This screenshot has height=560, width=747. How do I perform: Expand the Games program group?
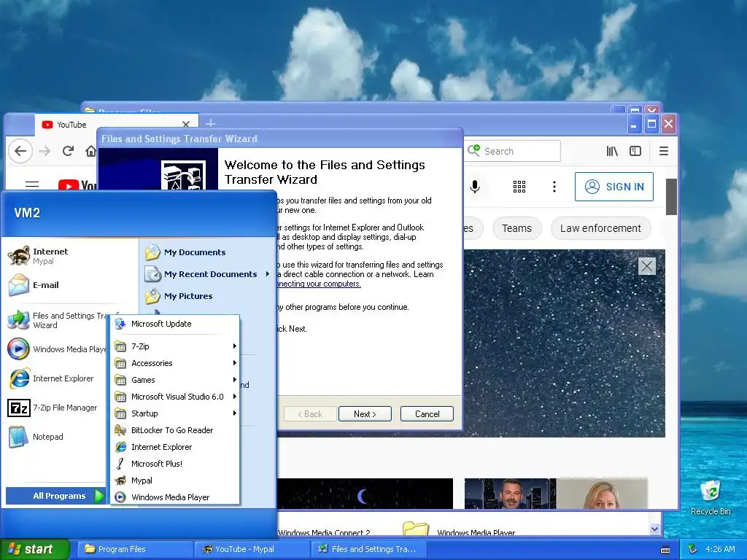(x=175, y=380)
